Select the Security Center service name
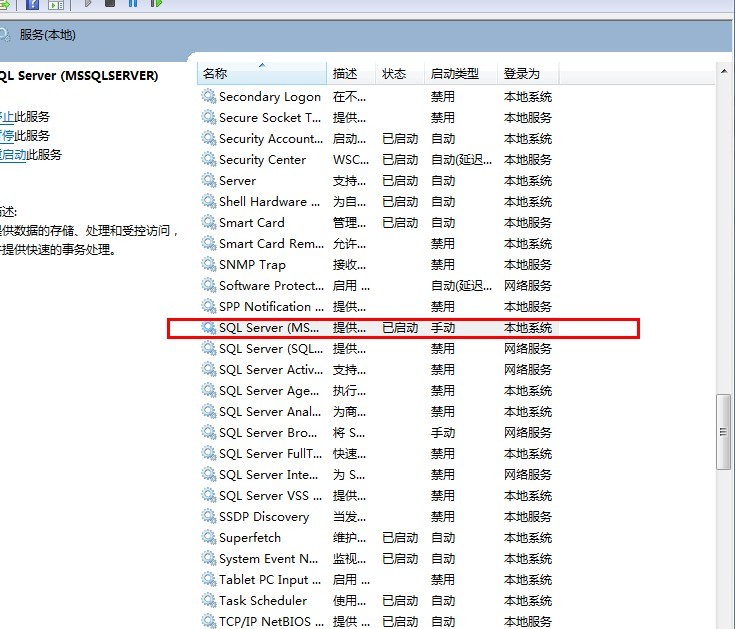Image resolution: width=735 pixels, height=629 pixels. [x=262, y=160]
